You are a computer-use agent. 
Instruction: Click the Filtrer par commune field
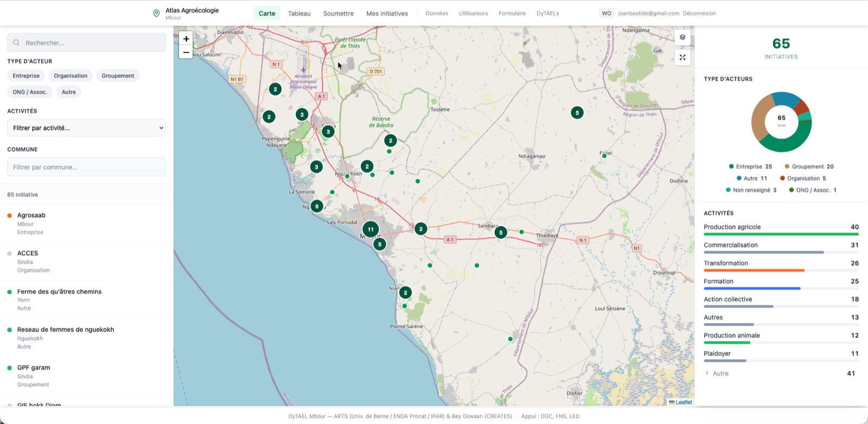click(x=86, y=167)
